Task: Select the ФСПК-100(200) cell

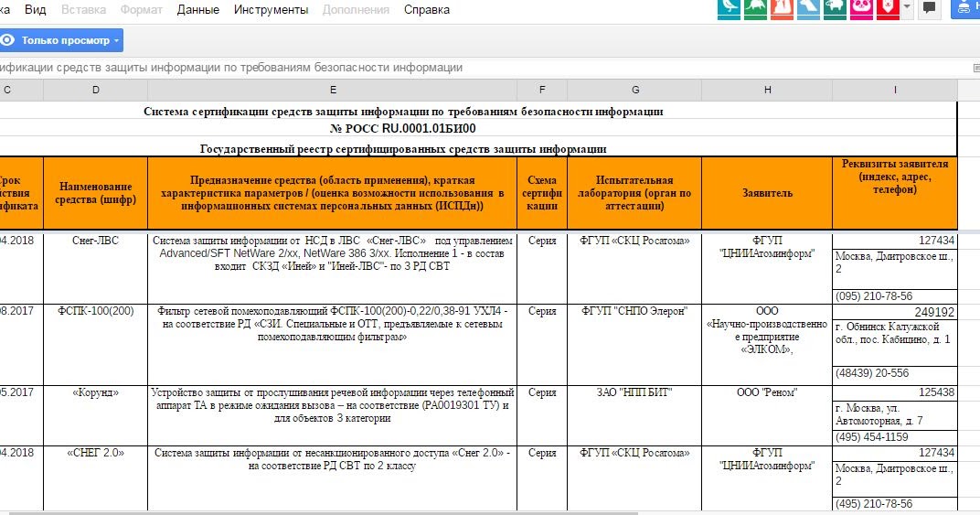Action: 96,345
